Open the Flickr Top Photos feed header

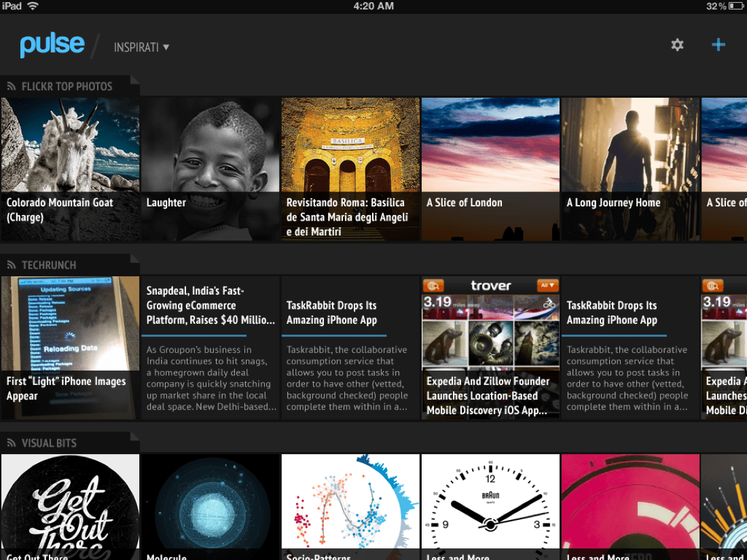(67, 86)
